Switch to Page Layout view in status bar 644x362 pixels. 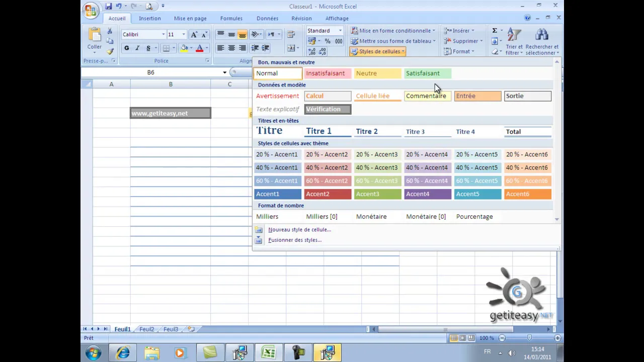(x=463, y=338)
